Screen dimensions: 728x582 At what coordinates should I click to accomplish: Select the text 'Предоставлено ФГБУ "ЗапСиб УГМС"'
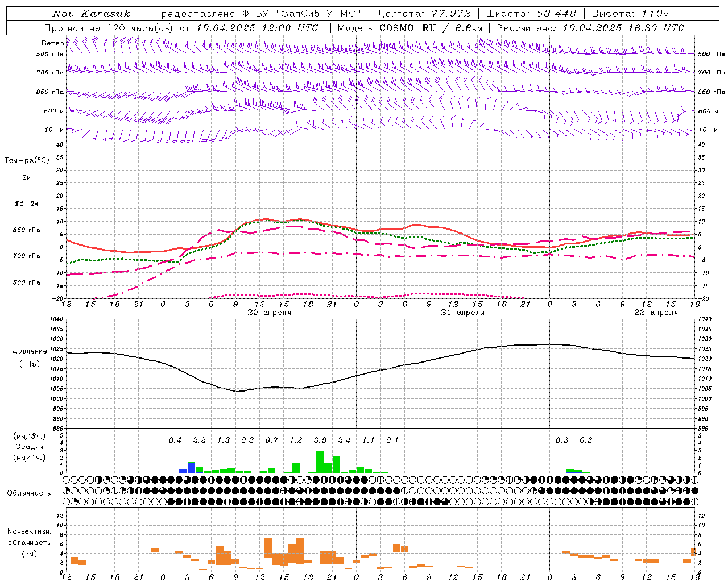[x=257, y=14]
